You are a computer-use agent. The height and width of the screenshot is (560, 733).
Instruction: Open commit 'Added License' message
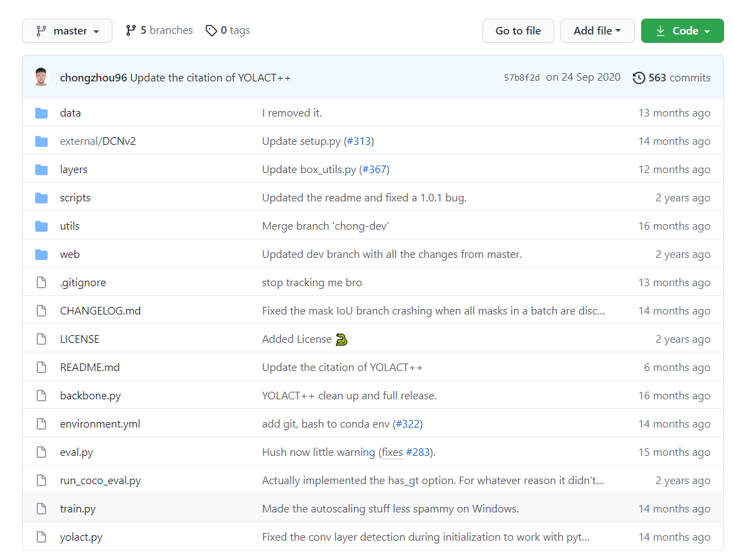click(x=296, y=339)
